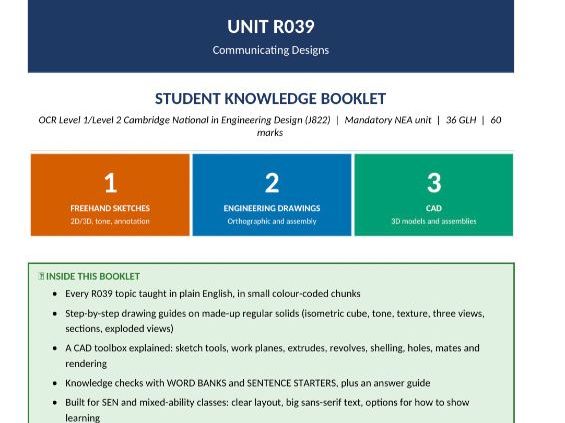Click the large number 3 in green box
565x423 pixels.
pyautogui.click(x=434, y=183)
